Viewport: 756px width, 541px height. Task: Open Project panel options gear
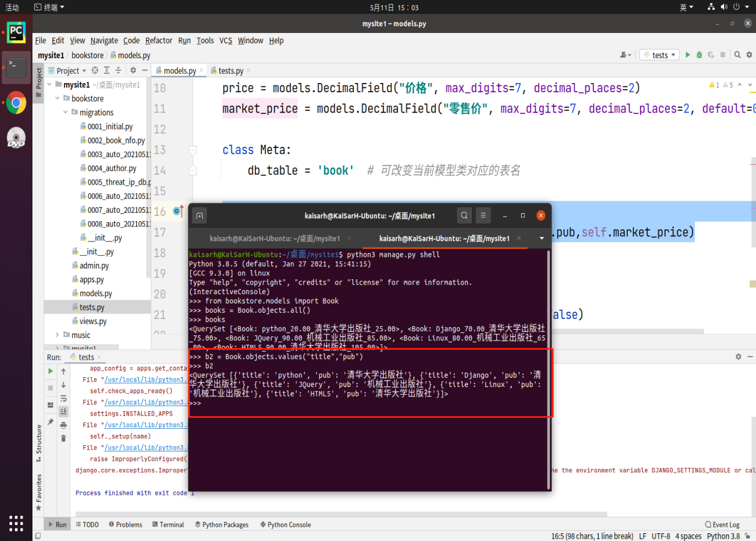(x=133, y=70)
